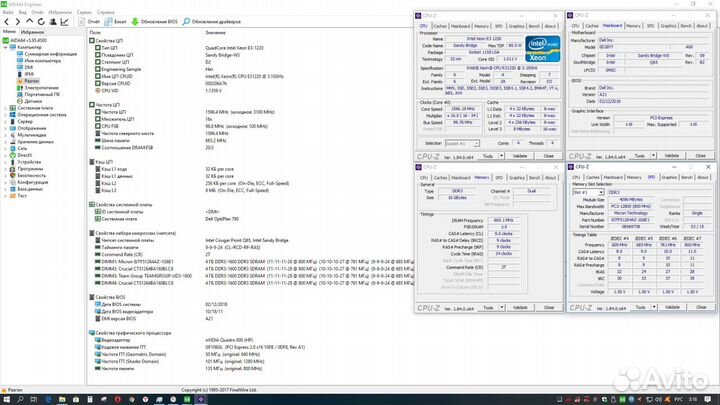Open the Windows Start menu
The height and width of the screenshot is (405, 720).
tap(6, 399)
